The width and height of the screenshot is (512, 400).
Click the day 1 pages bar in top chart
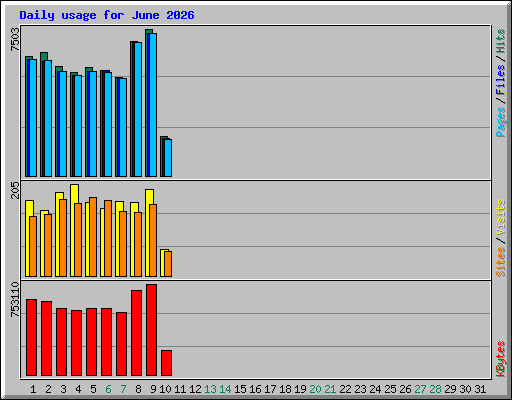pos(33,118)
